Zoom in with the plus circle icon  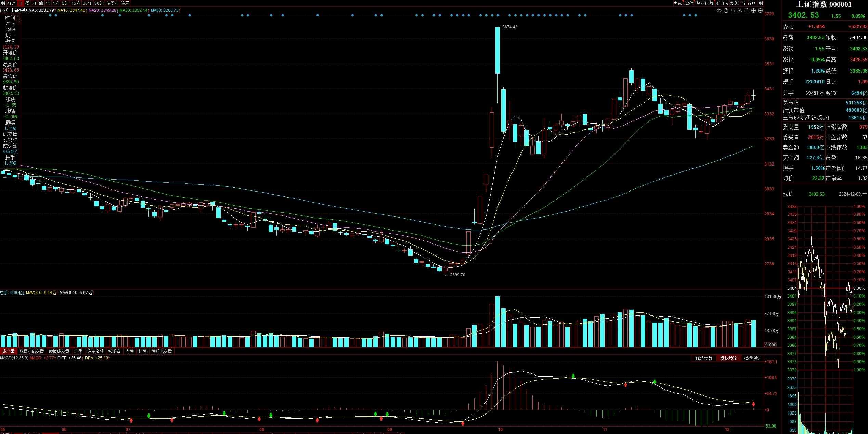pyautogui.click(x=753, y=11)
